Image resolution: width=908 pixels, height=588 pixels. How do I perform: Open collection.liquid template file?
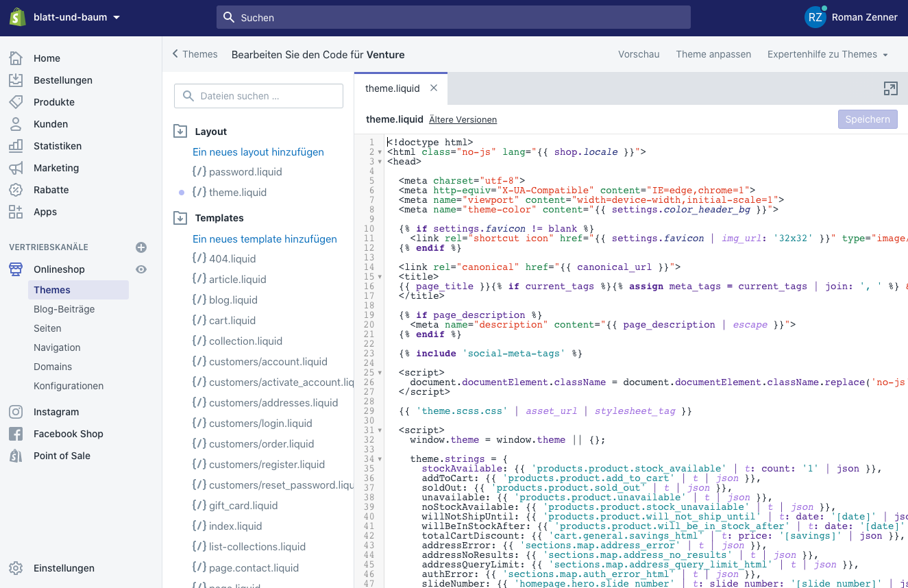(245, 341)
